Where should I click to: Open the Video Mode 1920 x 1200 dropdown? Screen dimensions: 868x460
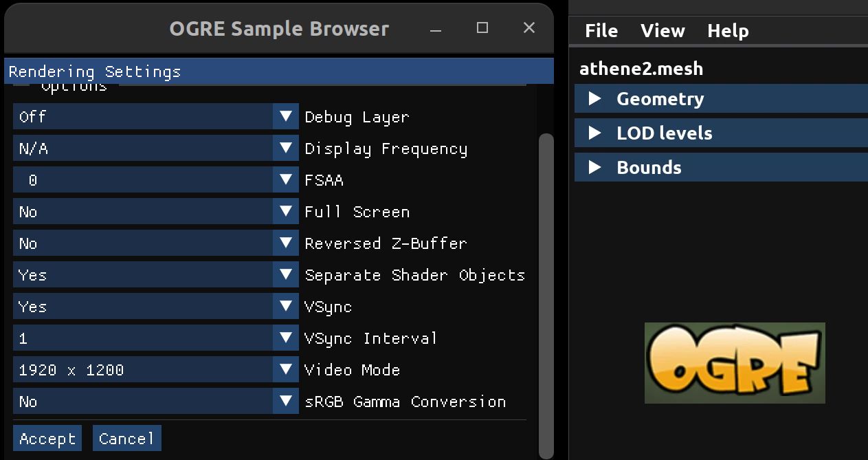coord(156,370)
